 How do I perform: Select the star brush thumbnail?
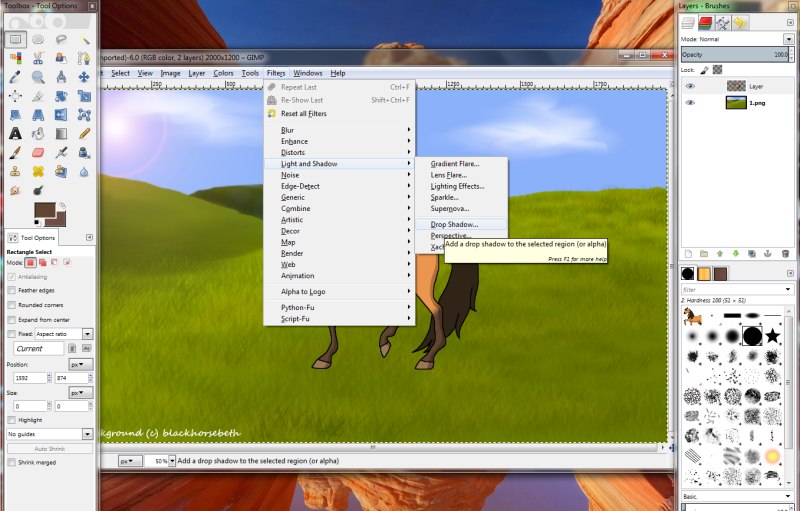(x=772, y=336)
